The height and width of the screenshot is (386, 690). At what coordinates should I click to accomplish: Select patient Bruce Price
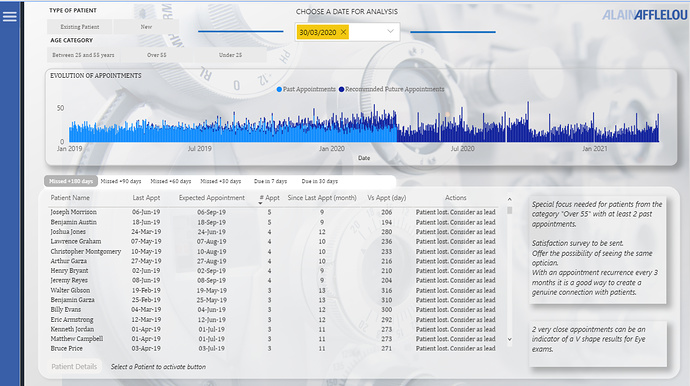pos(66,349)
